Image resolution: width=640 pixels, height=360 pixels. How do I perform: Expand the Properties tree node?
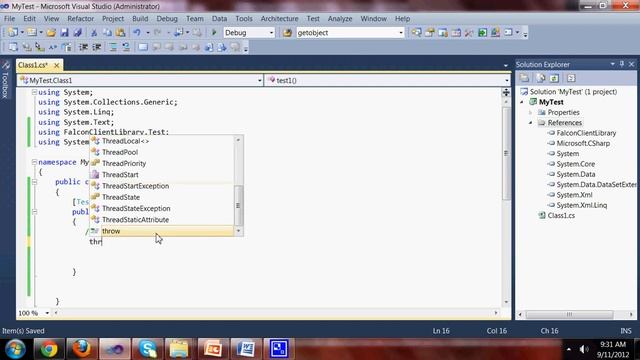coord(531,112)
